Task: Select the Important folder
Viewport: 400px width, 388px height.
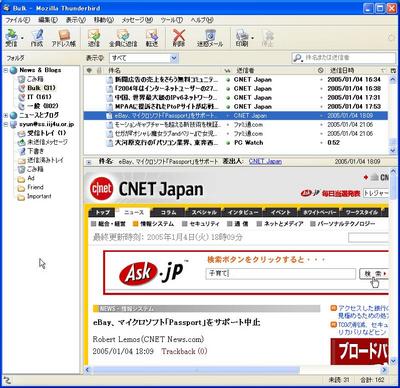Action: pyautogui.click(x=39, y=196)
